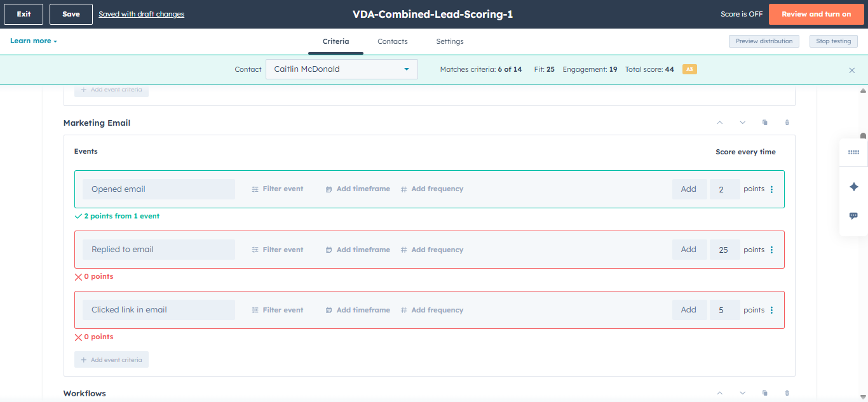Add timeframe to Opened email event

358,189
